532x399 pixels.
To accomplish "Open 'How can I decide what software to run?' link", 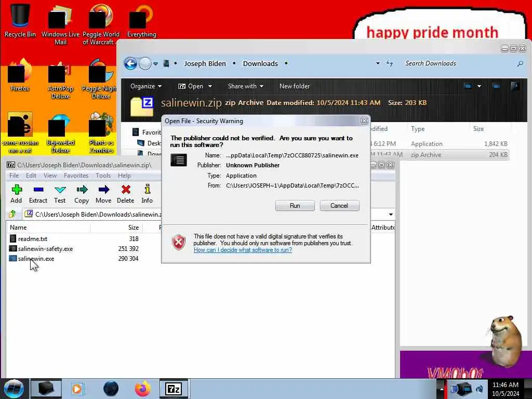I will [243, 250].
